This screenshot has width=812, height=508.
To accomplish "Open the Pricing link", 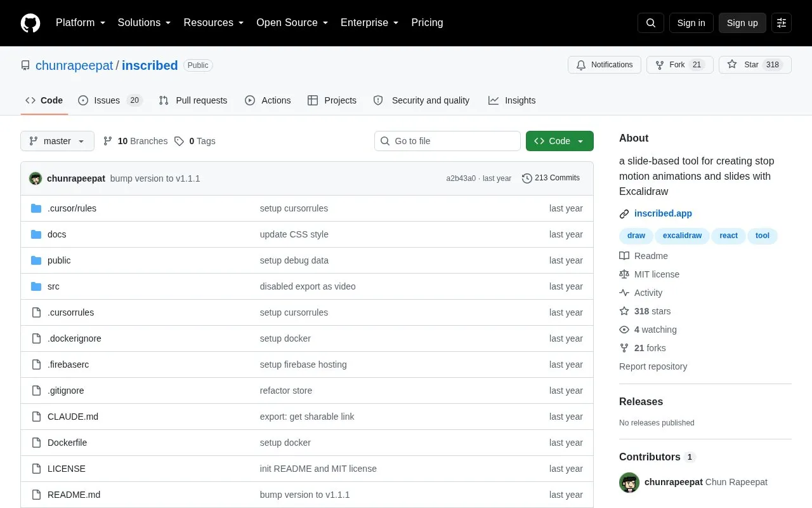I will [x=427, y=23].
